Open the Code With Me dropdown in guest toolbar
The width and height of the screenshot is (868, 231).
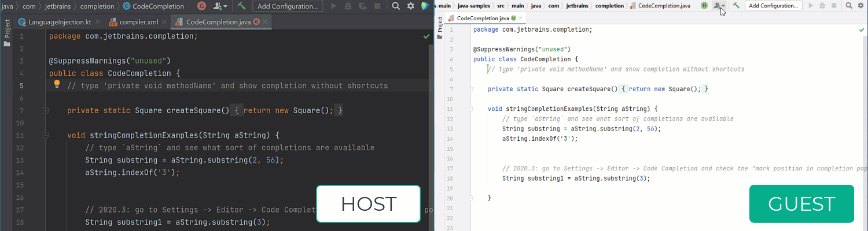719,6
